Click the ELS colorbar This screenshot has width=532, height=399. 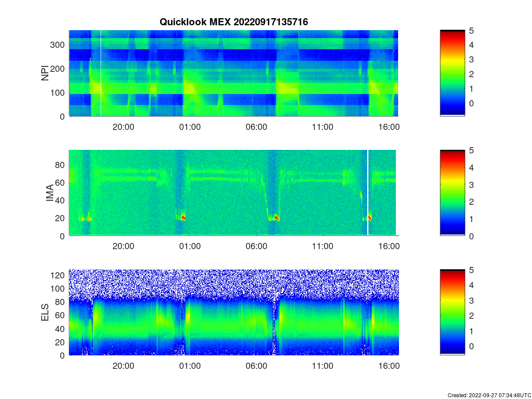tap(452, 313)
